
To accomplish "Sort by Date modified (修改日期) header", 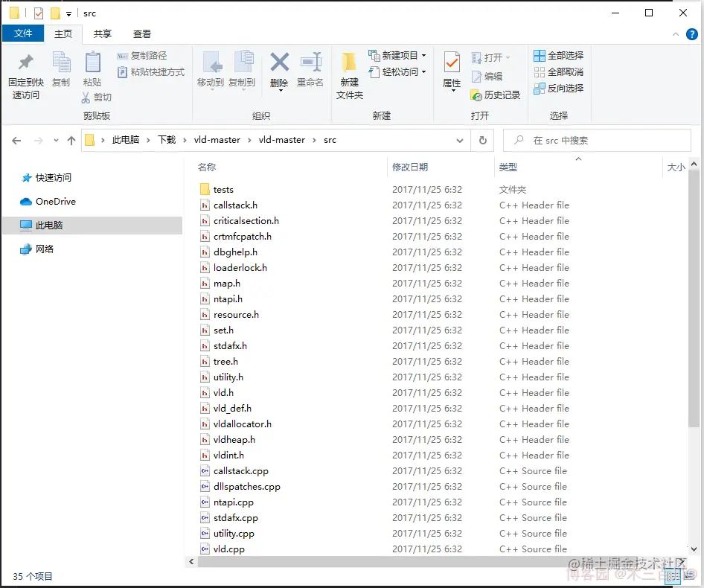I will [410, 167].
